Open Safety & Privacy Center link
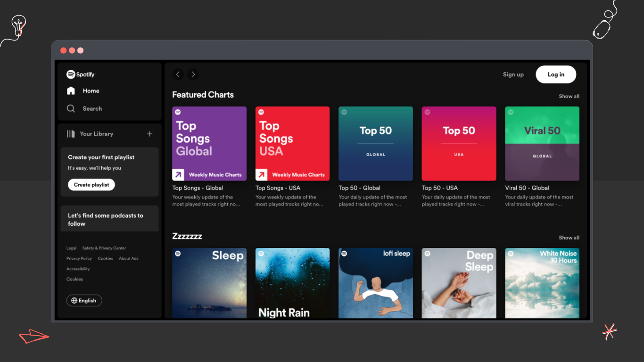 (x=104, y=248)
